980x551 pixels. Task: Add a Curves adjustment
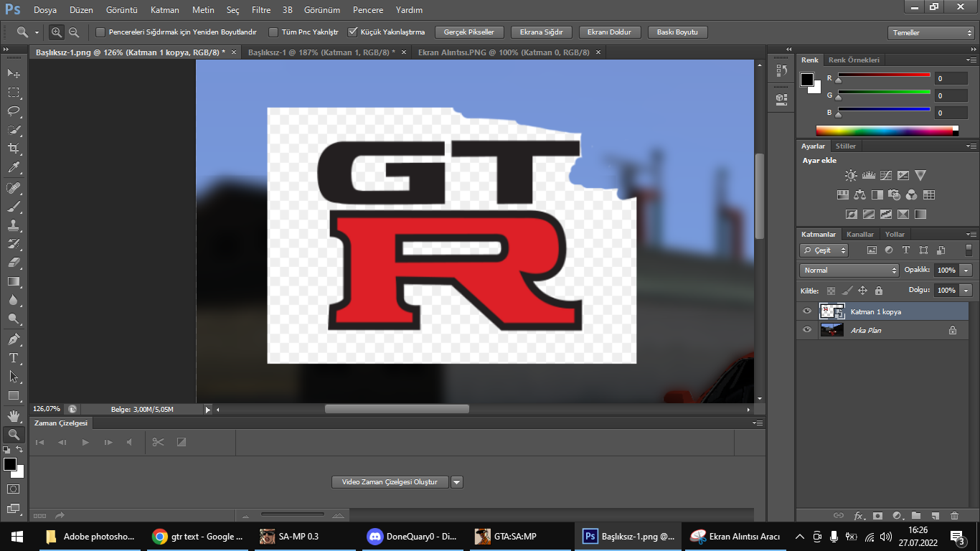click(x=886, y=175)
